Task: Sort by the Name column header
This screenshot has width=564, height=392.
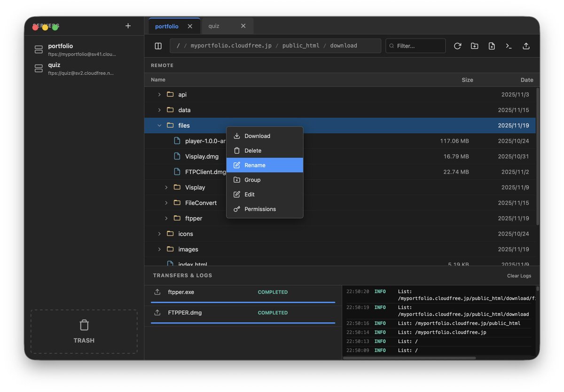Action: 158,80
